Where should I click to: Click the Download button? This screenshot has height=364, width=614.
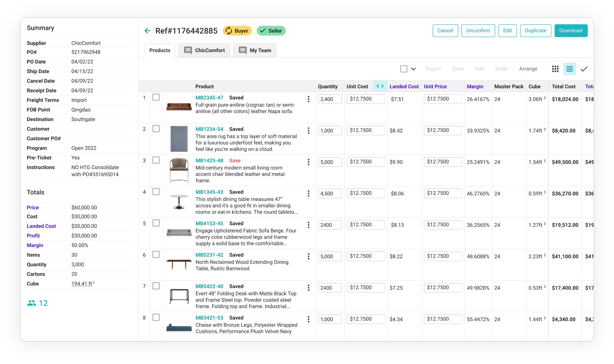pos(571,30)
